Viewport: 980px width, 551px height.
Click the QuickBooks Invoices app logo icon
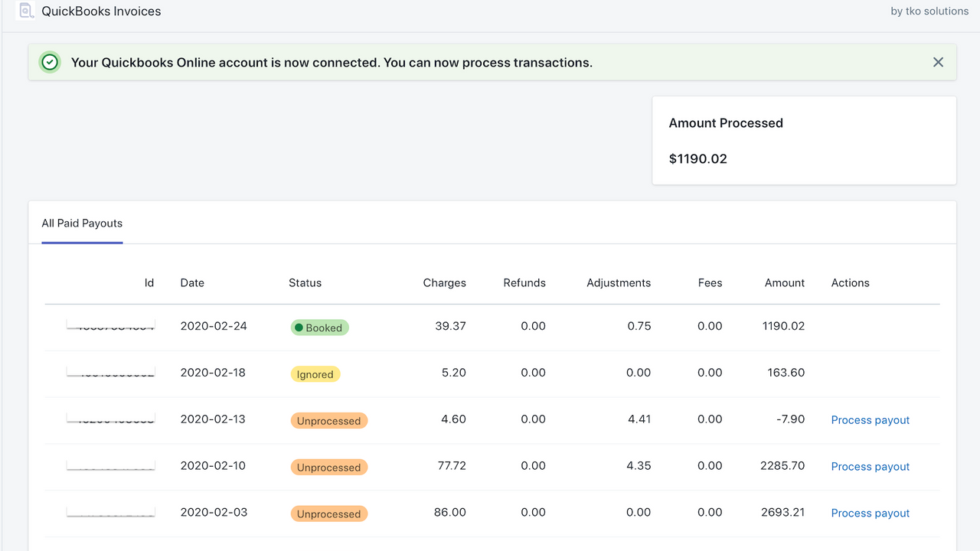click(27, 11)
